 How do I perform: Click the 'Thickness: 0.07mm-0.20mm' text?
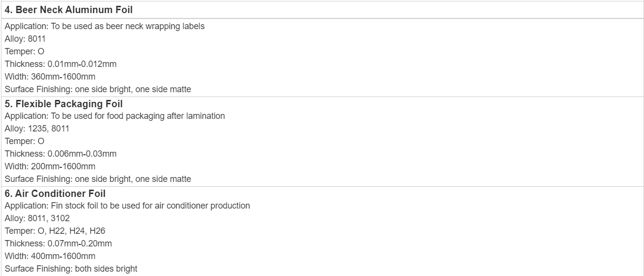coord(58,244)
